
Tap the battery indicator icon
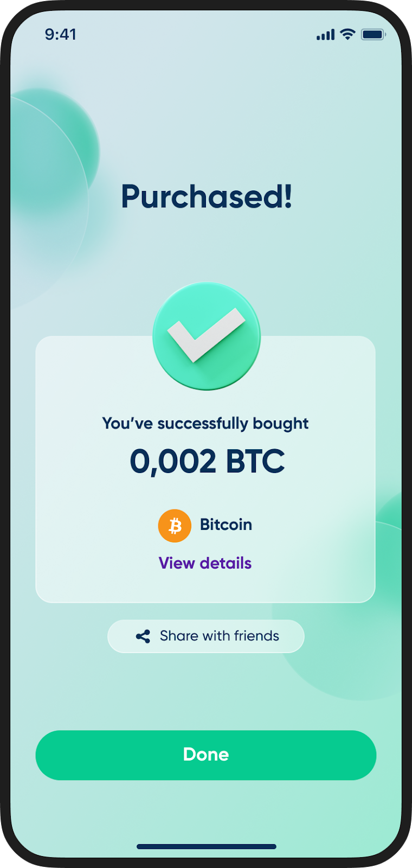click(373, 35)
